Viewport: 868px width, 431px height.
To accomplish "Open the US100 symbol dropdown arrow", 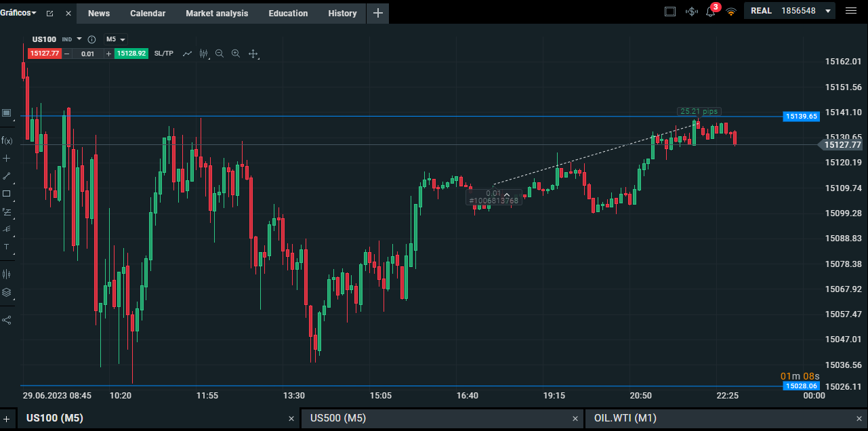I will point(79,39).
